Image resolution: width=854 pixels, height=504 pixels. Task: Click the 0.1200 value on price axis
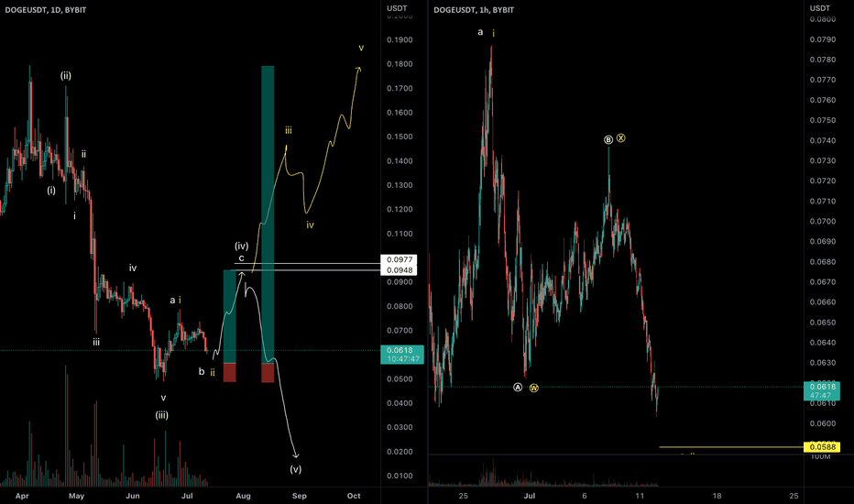tap(400, 209)
